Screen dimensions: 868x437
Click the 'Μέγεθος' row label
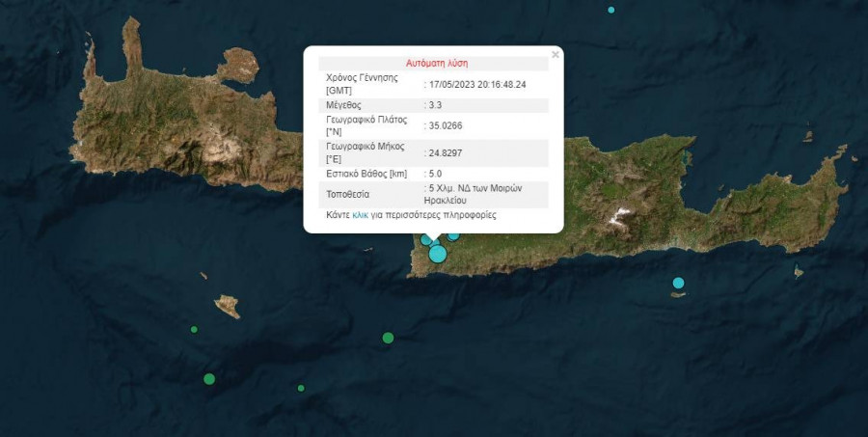(345, 104)
